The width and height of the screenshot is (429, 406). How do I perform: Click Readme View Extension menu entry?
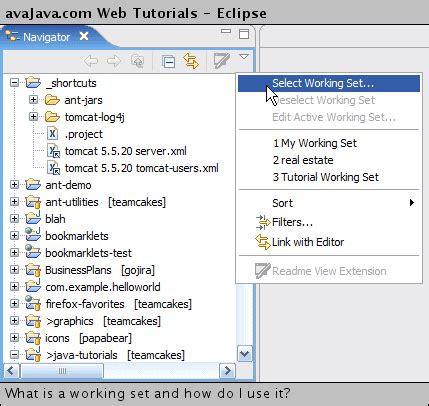(329, 271)
